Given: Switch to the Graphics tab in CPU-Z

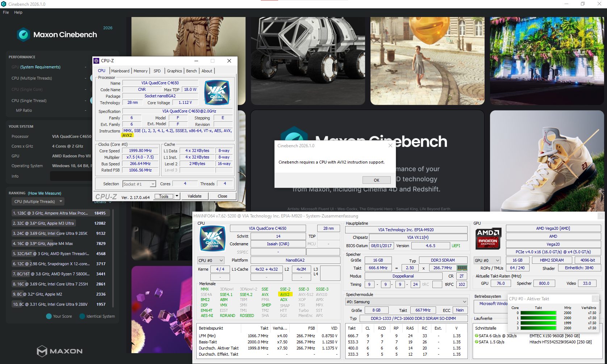Looking at the screenshot, I should point(175,71).
